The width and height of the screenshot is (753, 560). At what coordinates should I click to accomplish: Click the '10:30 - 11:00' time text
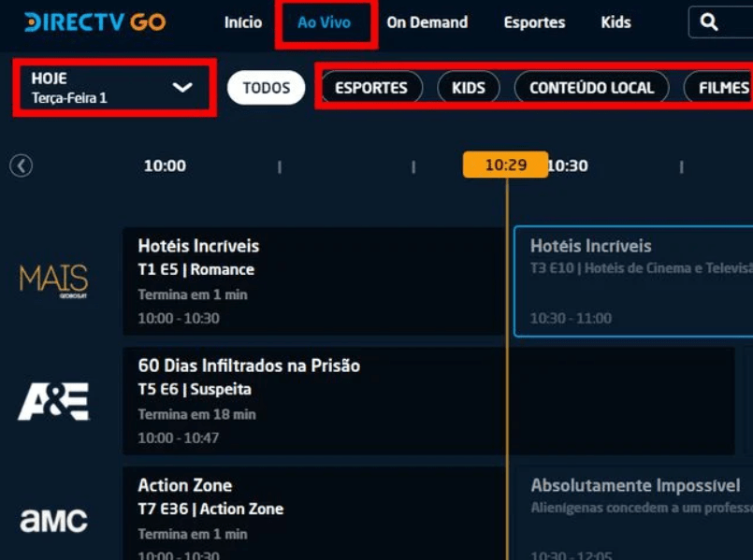pyautogui.click(x=571, y=318)
